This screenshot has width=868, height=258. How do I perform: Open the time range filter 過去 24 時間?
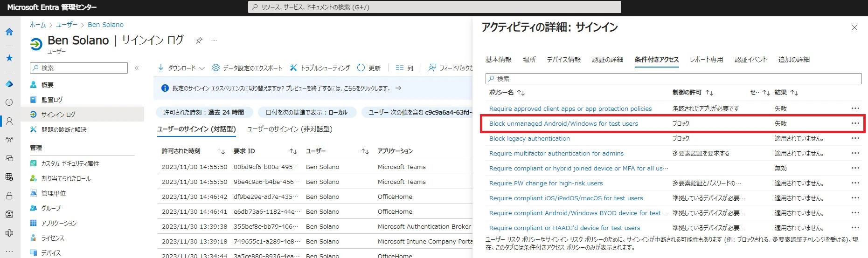pyautogui.click(x=204, y=112)
